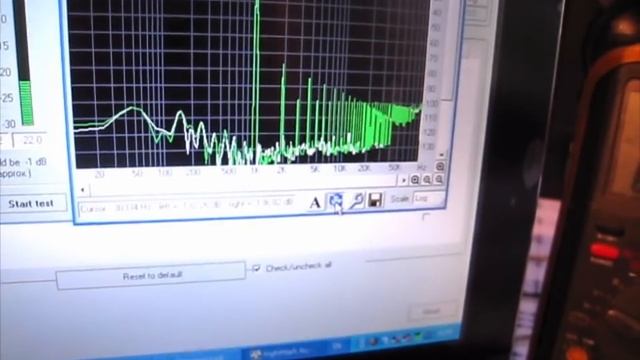640x360 pixels.
Task: Click the right arrow of horizontal scrollbar
Action: click(403, 180)
